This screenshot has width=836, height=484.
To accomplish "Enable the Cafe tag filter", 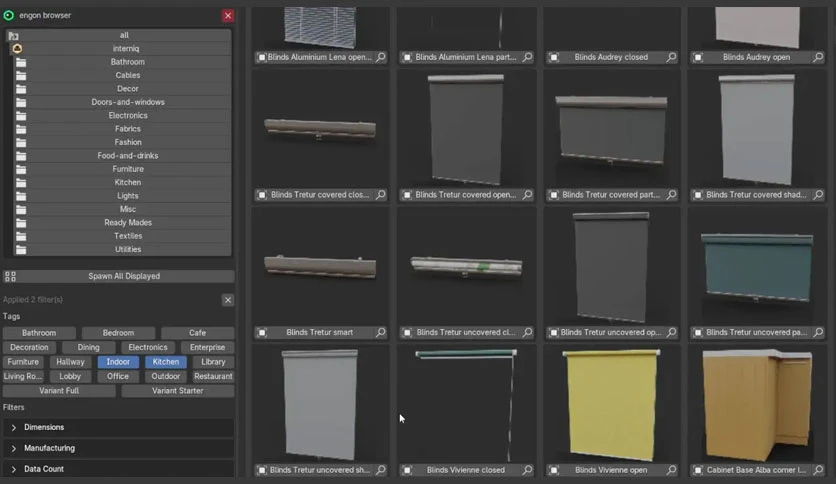I will pyautogui.click(x=197, y=333).
